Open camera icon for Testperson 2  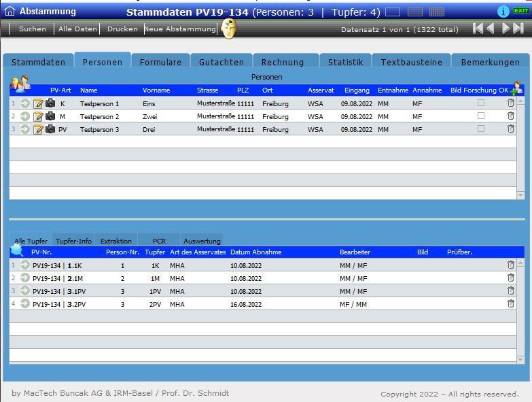[50, 116]
